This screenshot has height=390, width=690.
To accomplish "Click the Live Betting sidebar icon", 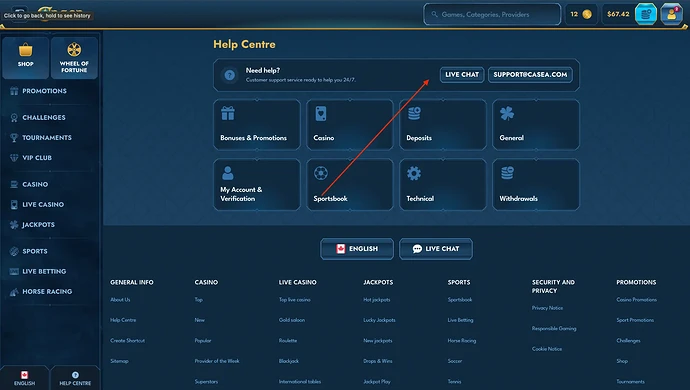I will click(x=14, y=272).
